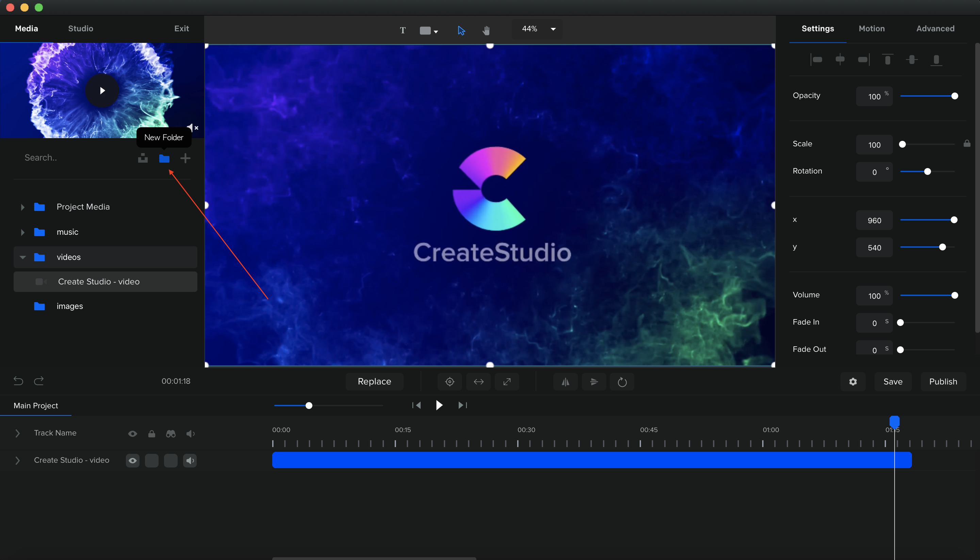Select the Main Project timeline tab
Screen dimensions: 980x560
(x=36, y=406)
